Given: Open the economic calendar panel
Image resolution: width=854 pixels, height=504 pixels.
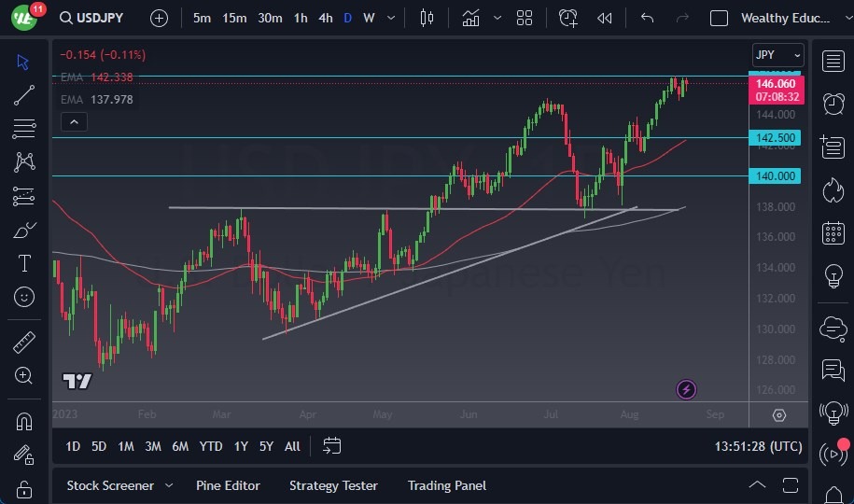Looking at the screenshot, I should pyautogui.click(x=833, y=233).
